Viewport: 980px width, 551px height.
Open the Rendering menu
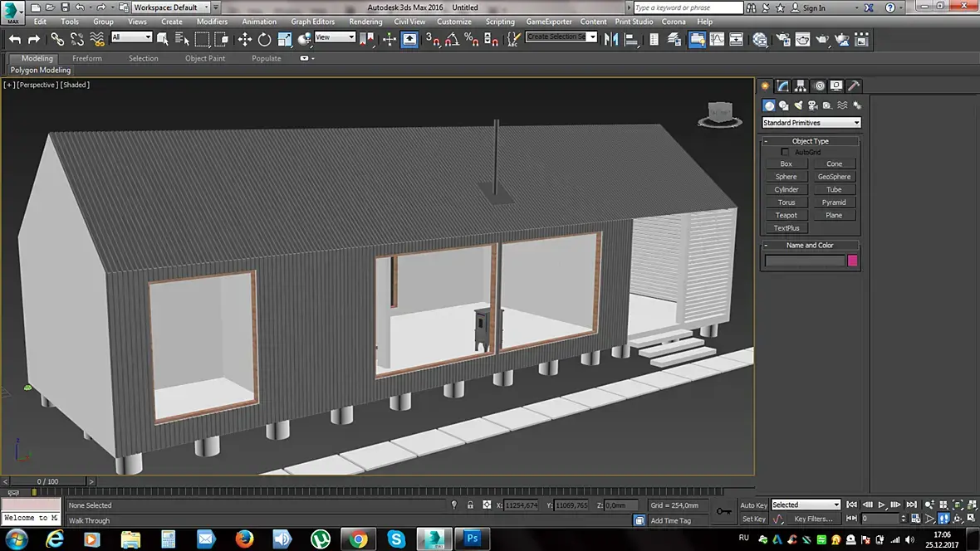pyautogui.click(x=365, y=22)
